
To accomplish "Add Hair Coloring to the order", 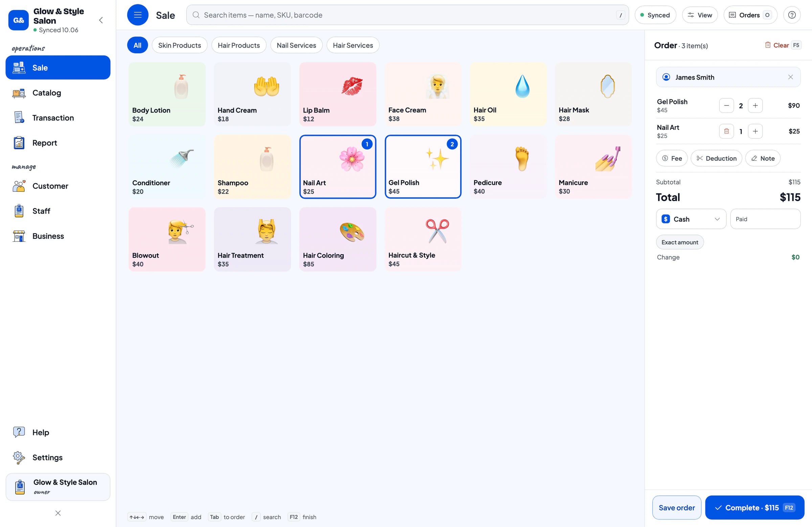I will pos(337,239).
